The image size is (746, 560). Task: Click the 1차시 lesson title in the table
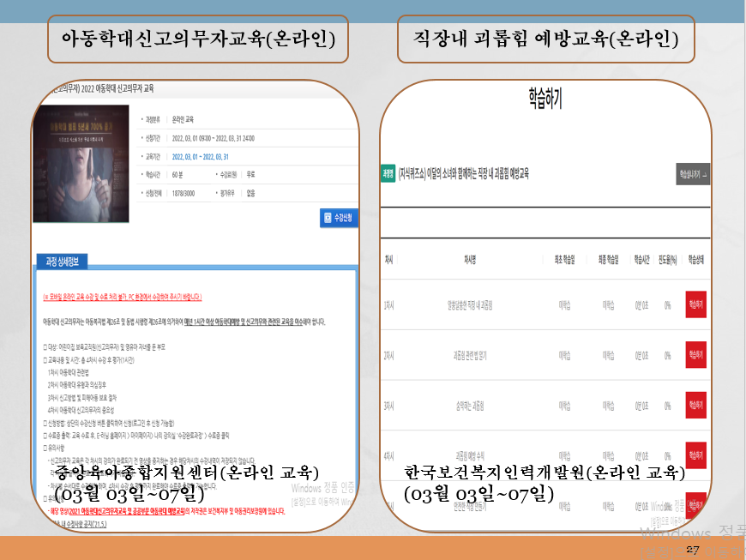tap(470, 305)
